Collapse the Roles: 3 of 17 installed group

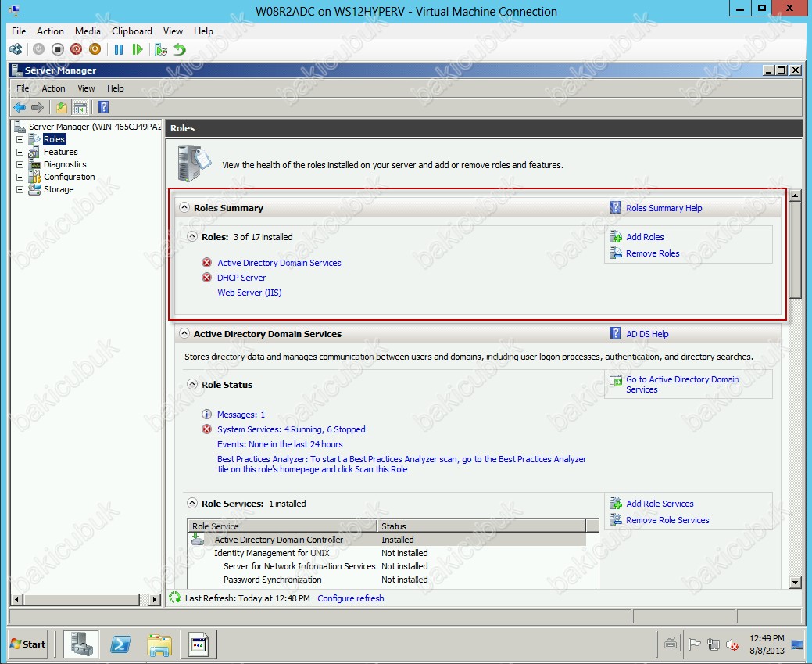click(x=192, y=236)
